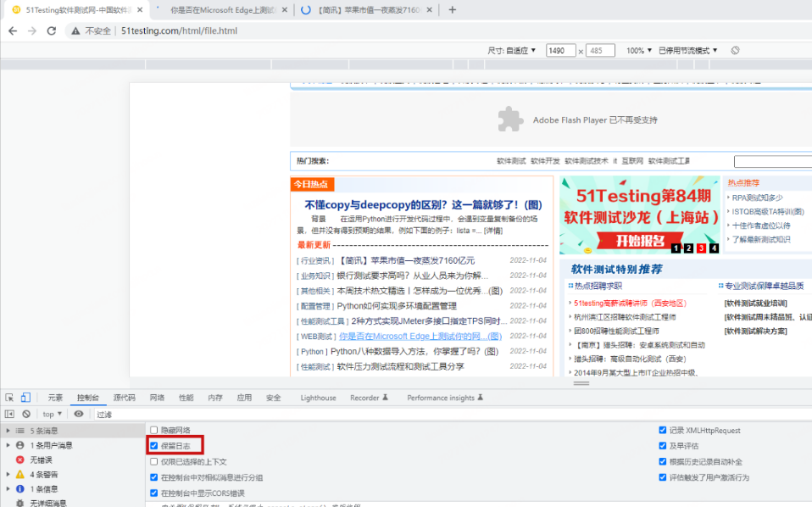Open the top context dropdown

[x=53, y=414]
